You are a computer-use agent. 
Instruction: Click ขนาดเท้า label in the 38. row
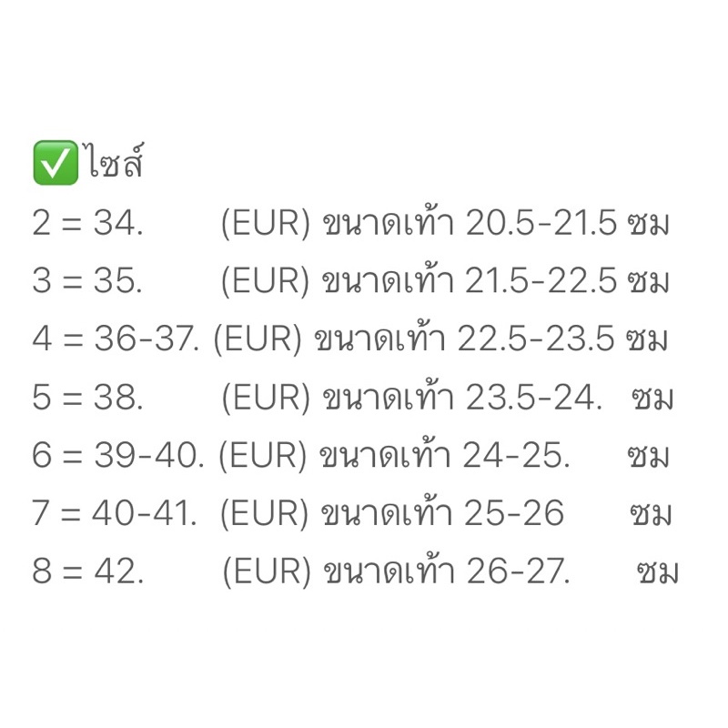389,398
